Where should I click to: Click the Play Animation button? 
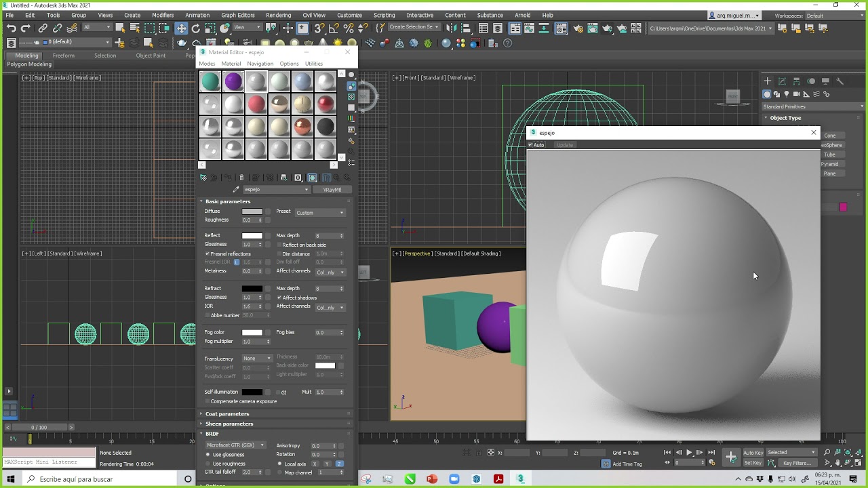point(689,452)
